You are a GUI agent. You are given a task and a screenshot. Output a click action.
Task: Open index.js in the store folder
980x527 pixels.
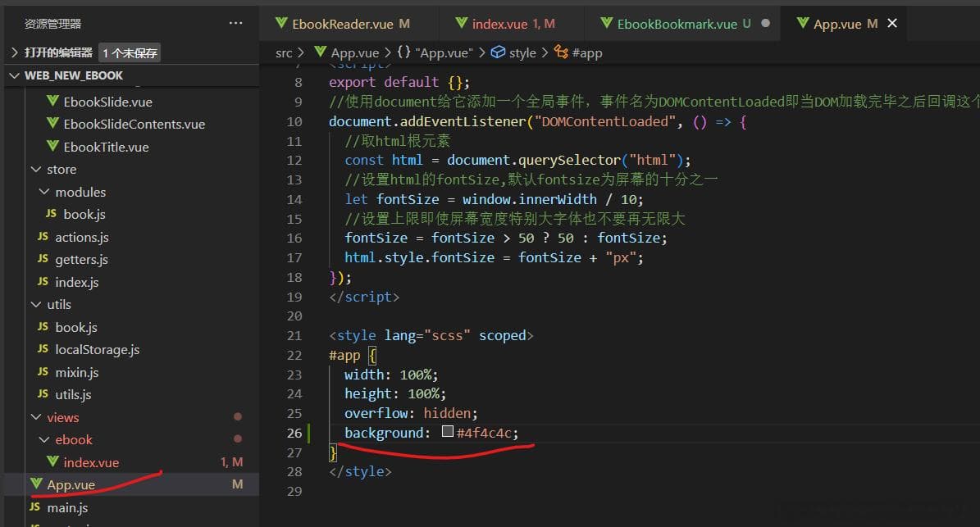pyautogui.click(x=77, y=282)
